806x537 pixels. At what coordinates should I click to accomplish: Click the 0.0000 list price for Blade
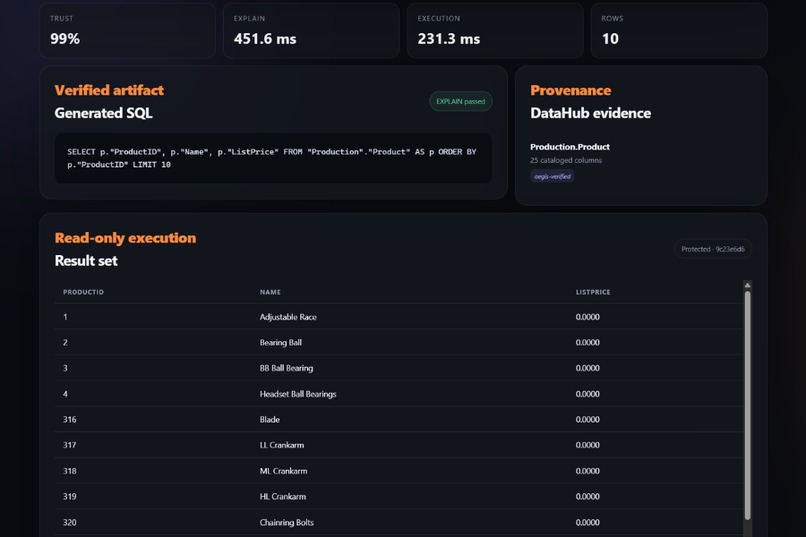click(588, 419)
